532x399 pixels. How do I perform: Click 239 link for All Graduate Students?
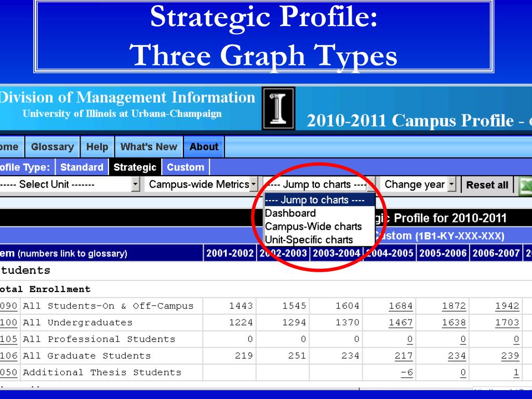(510, 356)
